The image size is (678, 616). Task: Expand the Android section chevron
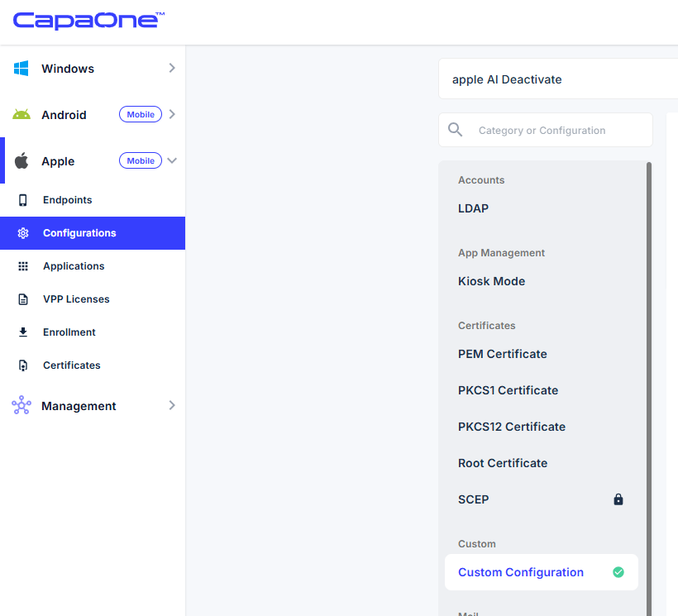(x=172, y=114)
